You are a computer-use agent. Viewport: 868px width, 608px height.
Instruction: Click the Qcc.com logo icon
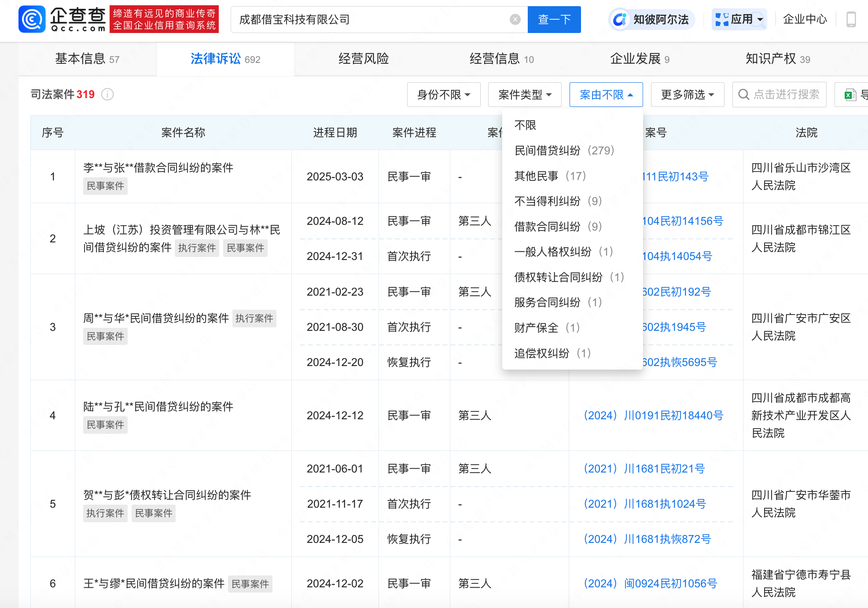pyautogui.click(x=32, y=19)
